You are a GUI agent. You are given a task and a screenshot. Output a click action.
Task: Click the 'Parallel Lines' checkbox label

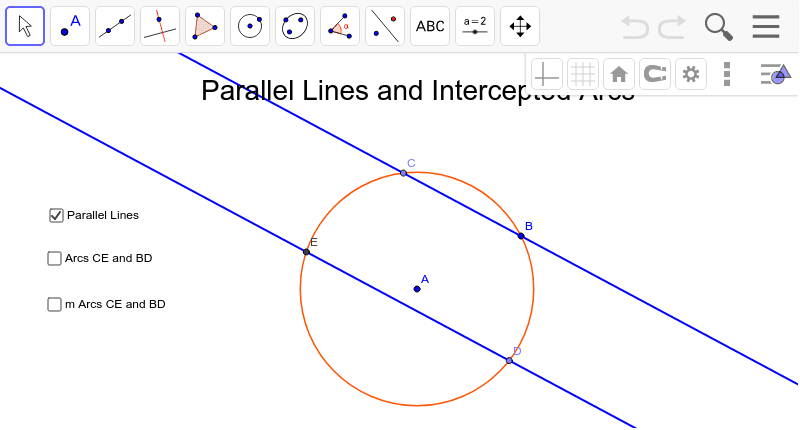click(x=103, y=215)
